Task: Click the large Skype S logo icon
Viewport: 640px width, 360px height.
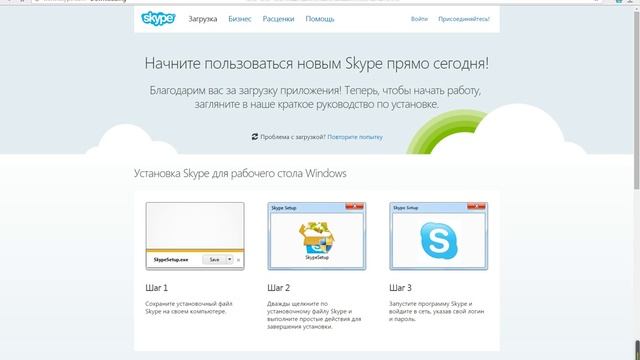Action: pos(438,240)
